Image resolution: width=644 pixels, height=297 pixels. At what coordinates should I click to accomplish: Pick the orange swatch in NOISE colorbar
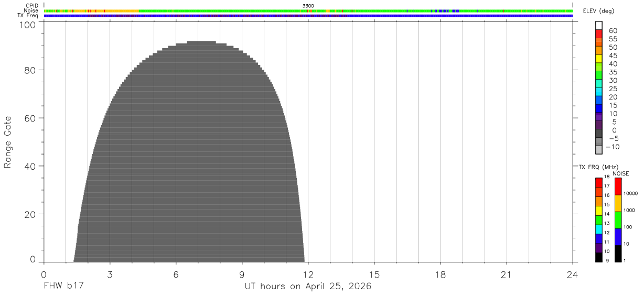[618, 203]
